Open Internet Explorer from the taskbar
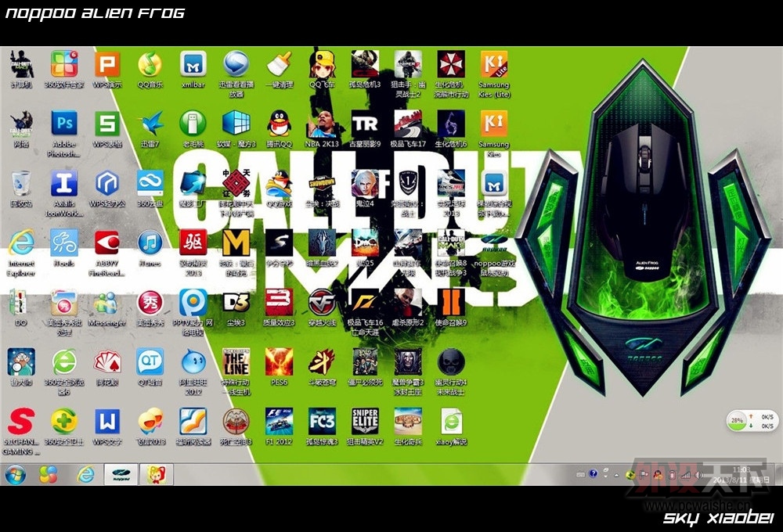This screenshot has width=783, height=532. [85, 474]
